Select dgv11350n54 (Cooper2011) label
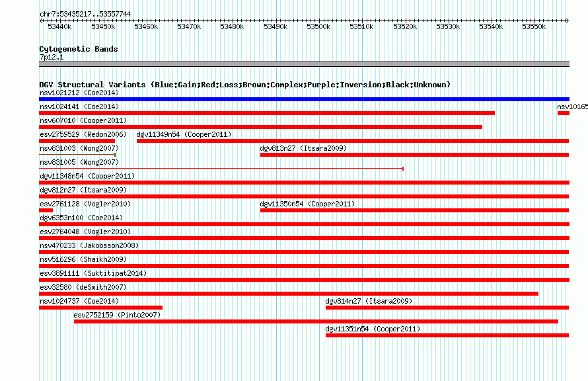This screenshot has width=588, height=381. tap(307, 204)
